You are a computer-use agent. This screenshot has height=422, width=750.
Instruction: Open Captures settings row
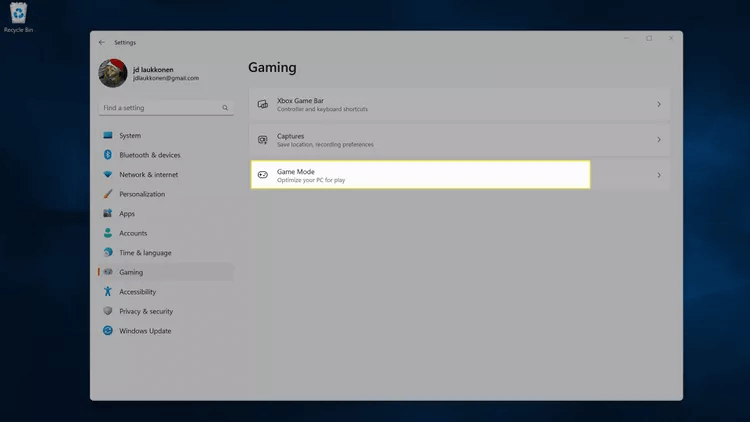459,140
